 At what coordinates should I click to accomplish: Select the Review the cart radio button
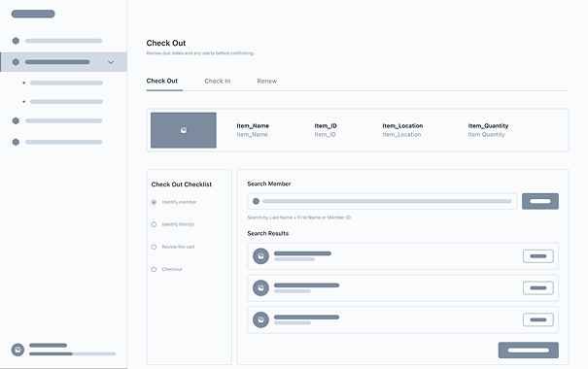(154, 247)
